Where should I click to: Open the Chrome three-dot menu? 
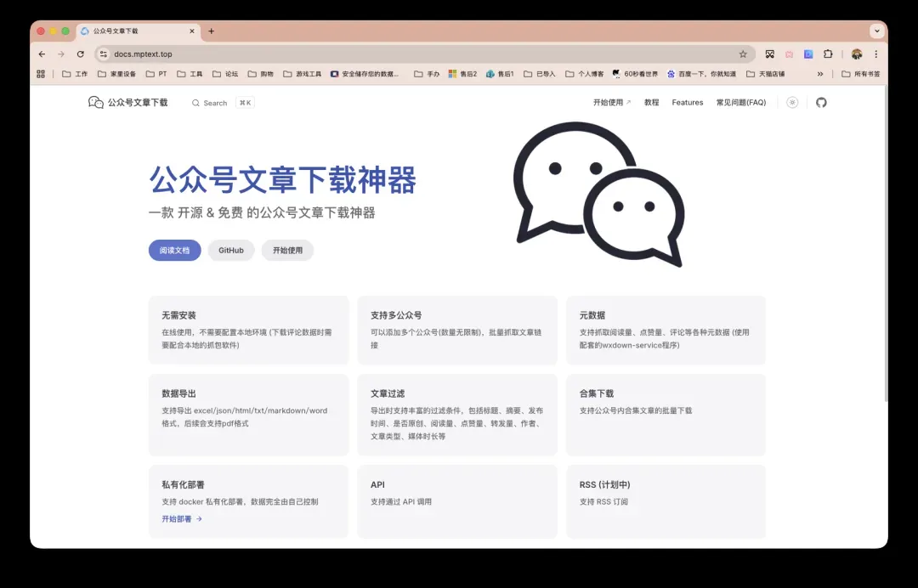(x=875, y=54)
